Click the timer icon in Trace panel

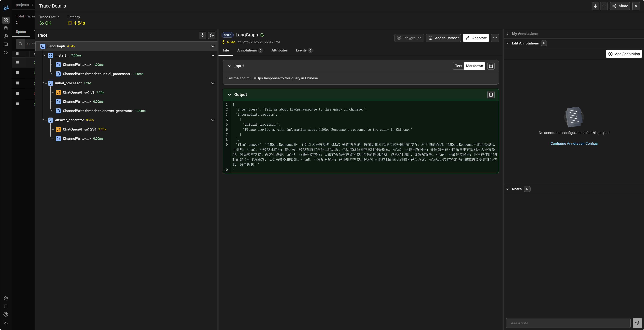click(212, 35)
